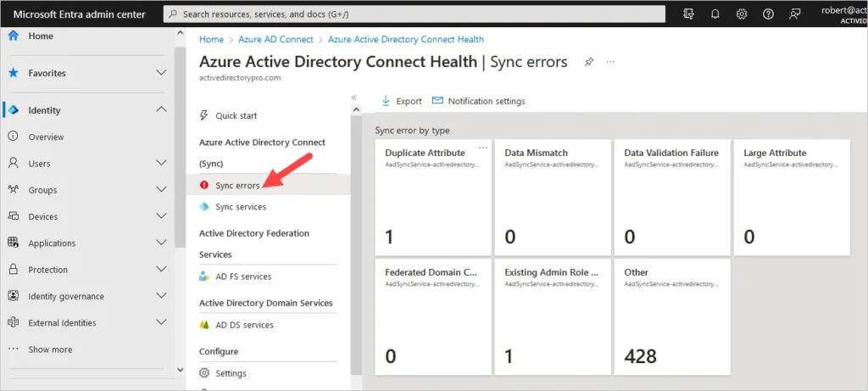Expand the Applications submenu
Screen dimensions: 868x391
(161, 243)
